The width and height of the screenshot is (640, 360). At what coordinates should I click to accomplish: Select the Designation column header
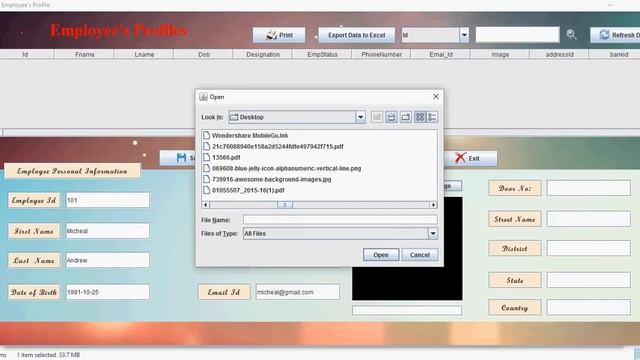pos(263,54)
